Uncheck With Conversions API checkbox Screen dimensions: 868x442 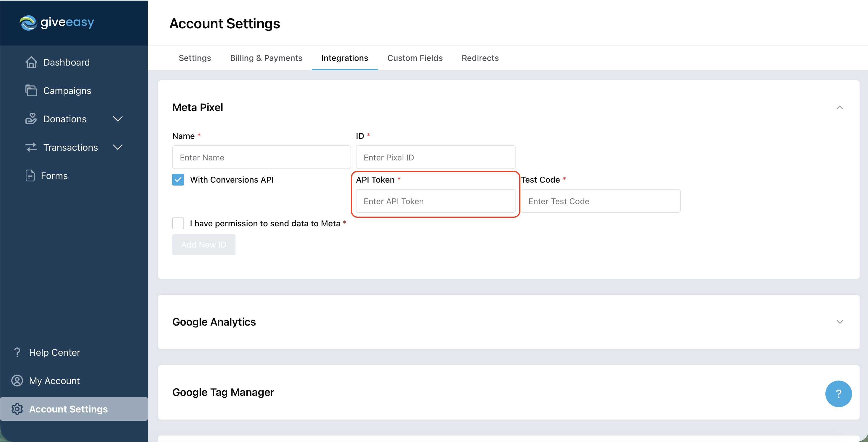pyautogui.click(x=178, y=180)
